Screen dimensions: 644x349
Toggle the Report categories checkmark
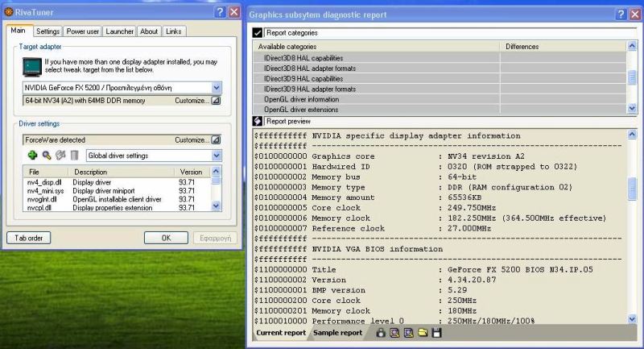[x=258, y=32]
